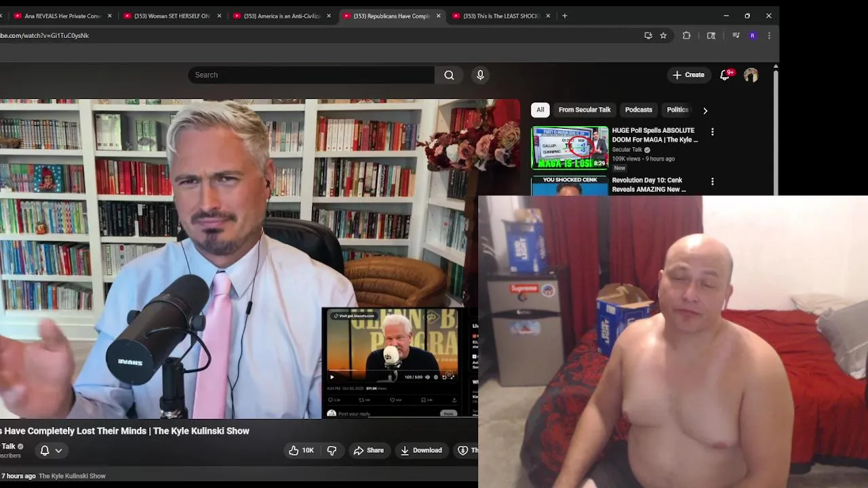The width and height of the screenshot is (868, 488).
Task: Switch to 'America is an Anti-Civiliz' tab
Action: 281,16
